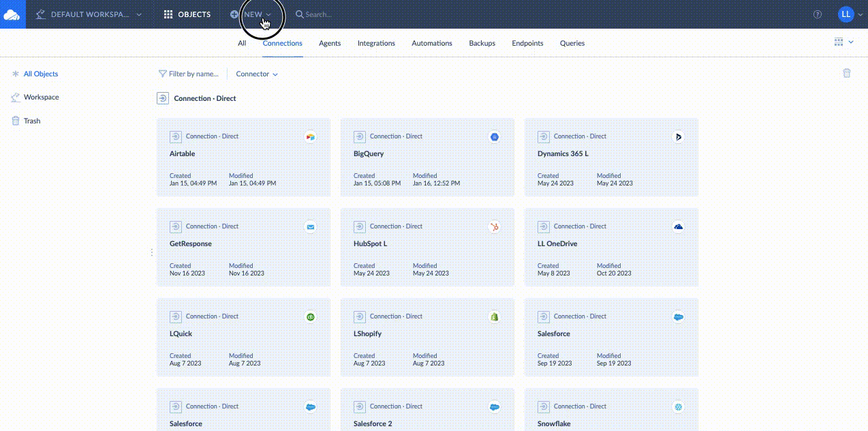Switch to the Automations tab
868x431 pixels.
coord(431,43)
